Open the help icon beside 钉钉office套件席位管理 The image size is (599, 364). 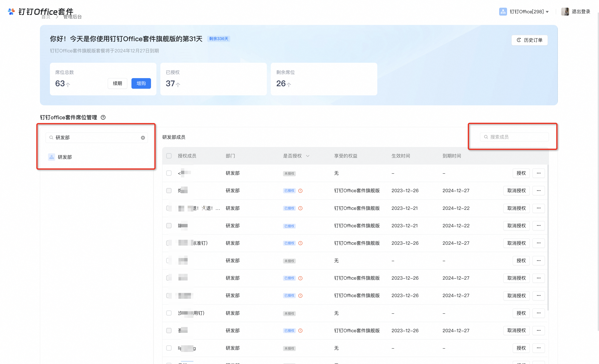click(103, 117)
